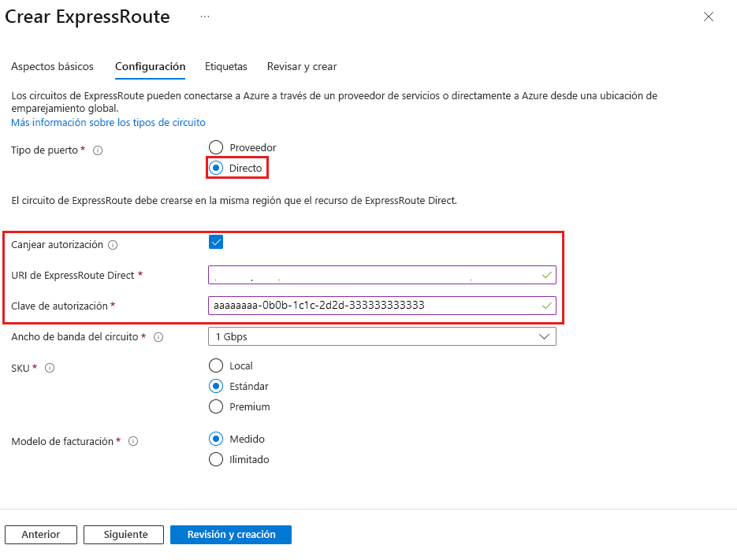Click the Crear ExpressRoute title text
This screenshot has height=560, width=737.
[87, 17]
